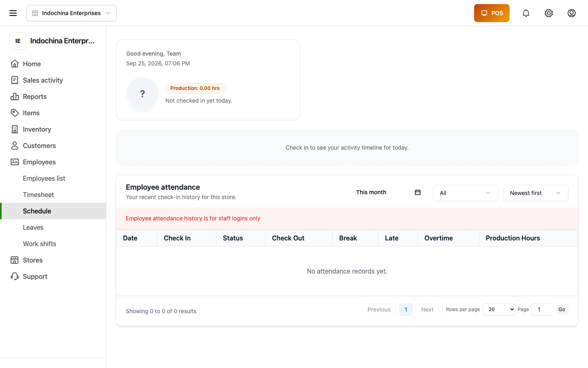This screenshot has height=368, width=588.
Task: Click the Employees ID card icon
Action: [15, 162]
